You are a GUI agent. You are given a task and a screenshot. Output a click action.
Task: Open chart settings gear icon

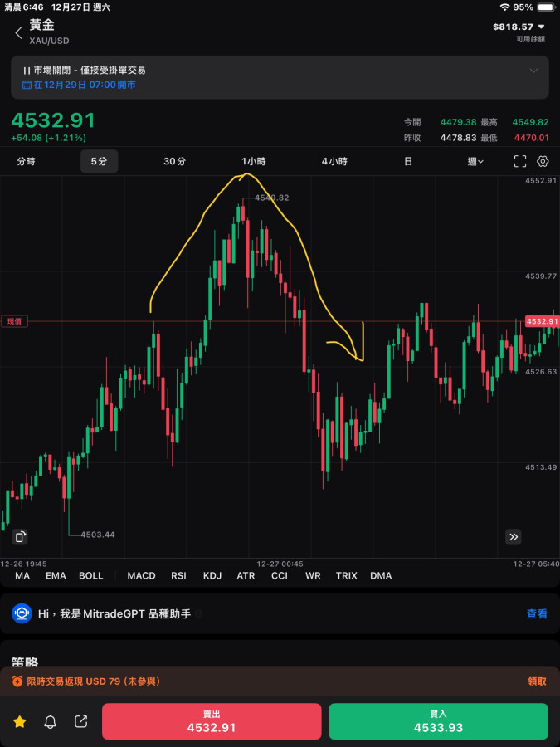543,162
